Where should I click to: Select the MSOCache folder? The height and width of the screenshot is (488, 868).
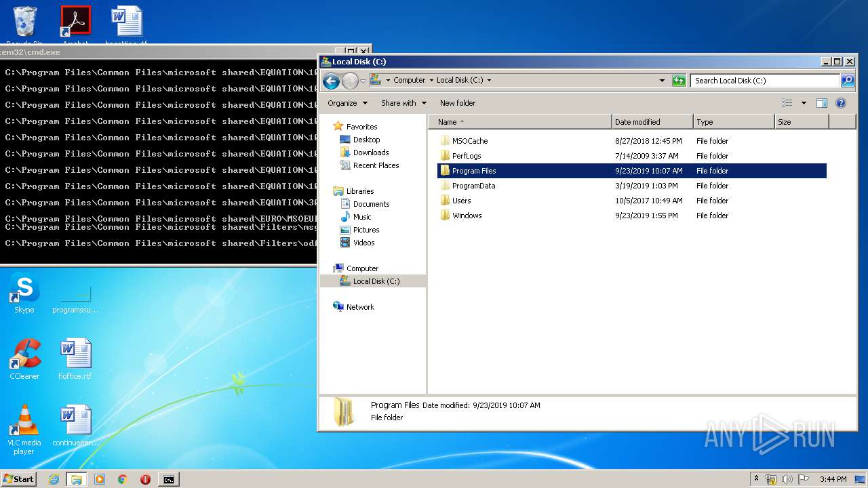pos(470,141)
